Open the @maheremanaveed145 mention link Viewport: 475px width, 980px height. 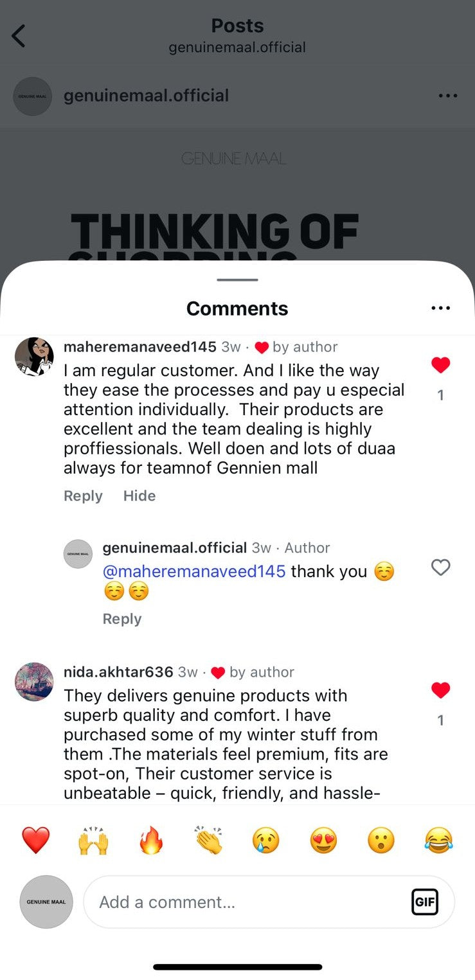click(194, 571)
